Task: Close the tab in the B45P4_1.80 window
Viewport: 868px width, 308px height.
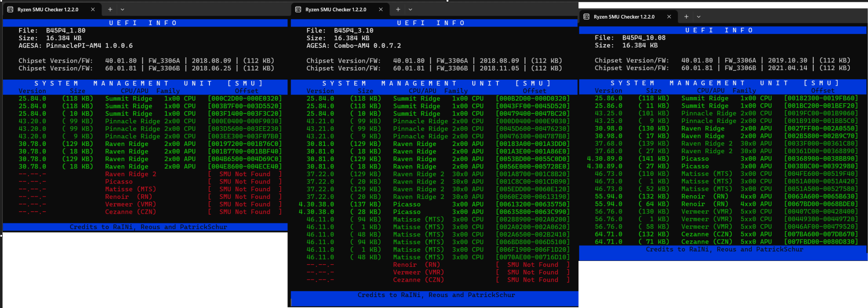Action: click(x=93, y=9)
